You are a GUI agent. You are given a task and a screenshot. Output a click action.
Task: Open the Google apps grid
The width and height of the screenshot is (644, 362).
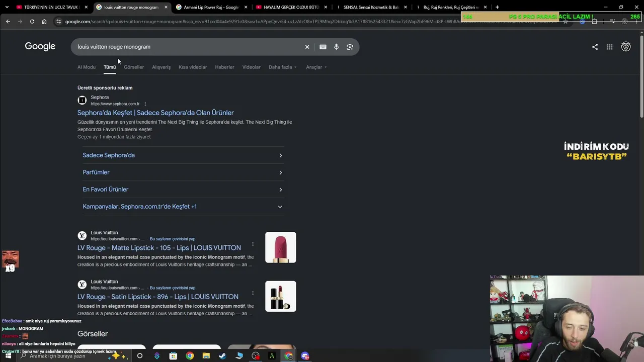610,47
